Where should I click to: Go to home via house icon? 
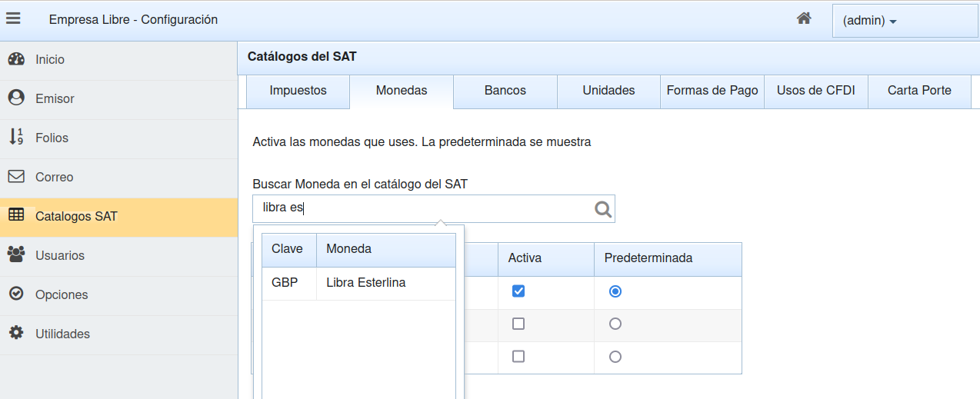(x=804, y=19)
